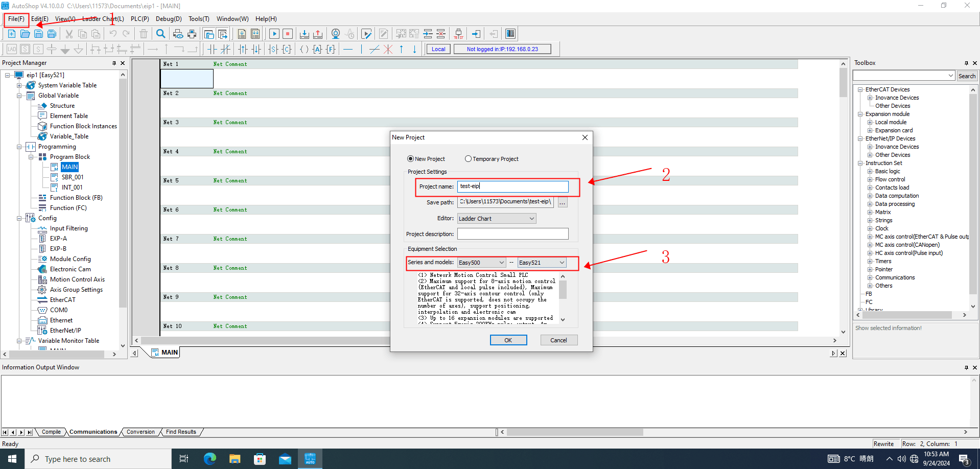This screenshot has height=469, width=980.
Task: Click the save path browse button
Action: 563,202
